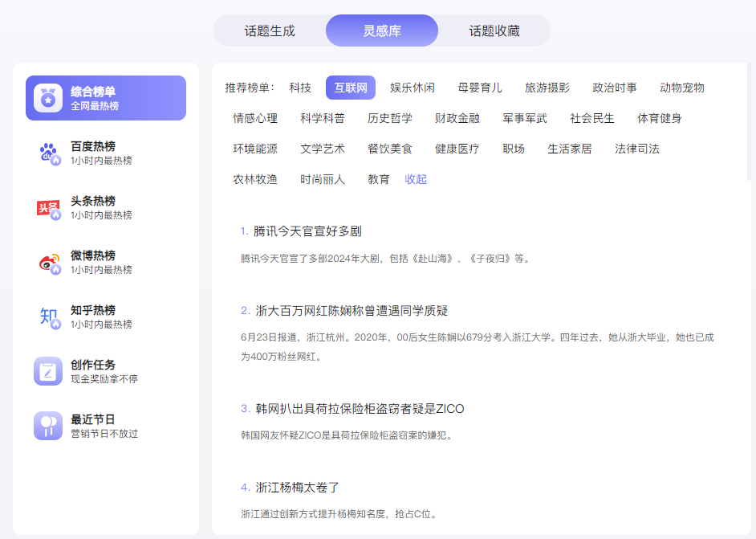Pick the 时尚丽人 category
The width and height of the screenshot is (756, 539).
(x=323, y=179)
